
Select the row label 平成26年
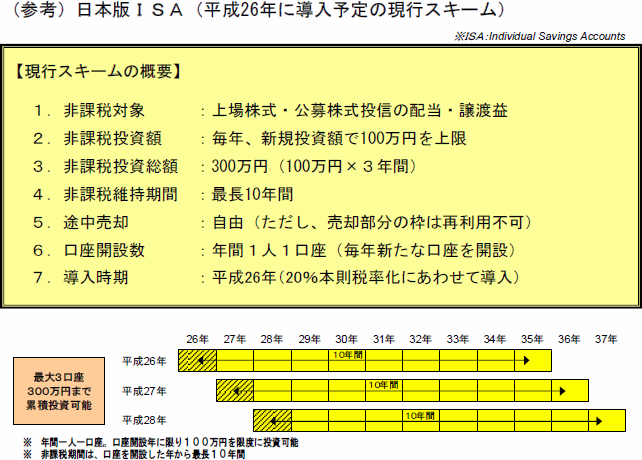pos(144,361)
